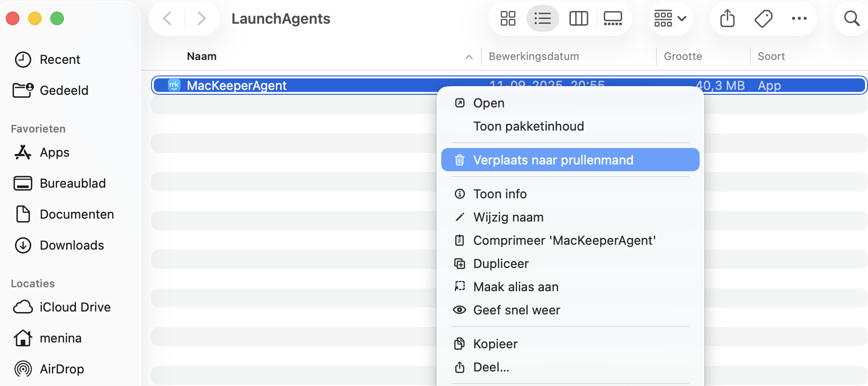Choose Maak alias aan menu item

[570, 287]
